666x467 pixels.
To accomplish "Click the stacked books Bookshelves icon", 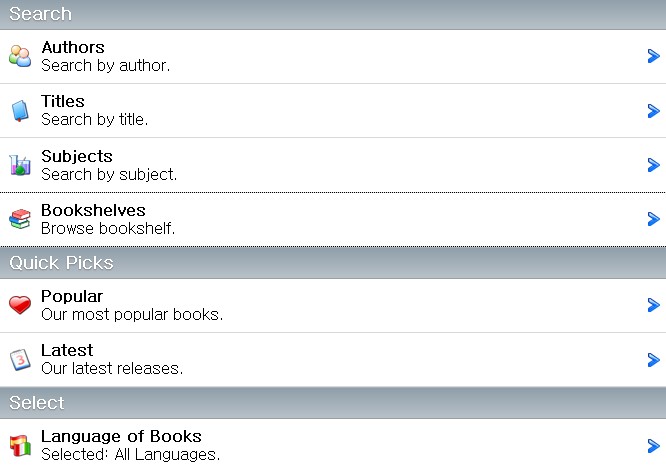I will coord(20,219).
